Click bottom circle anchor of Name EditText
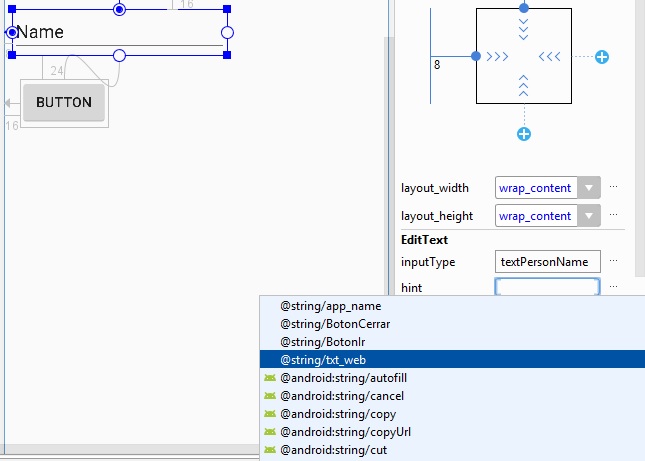Screen dimensions: 645x461 pos(120,55)
